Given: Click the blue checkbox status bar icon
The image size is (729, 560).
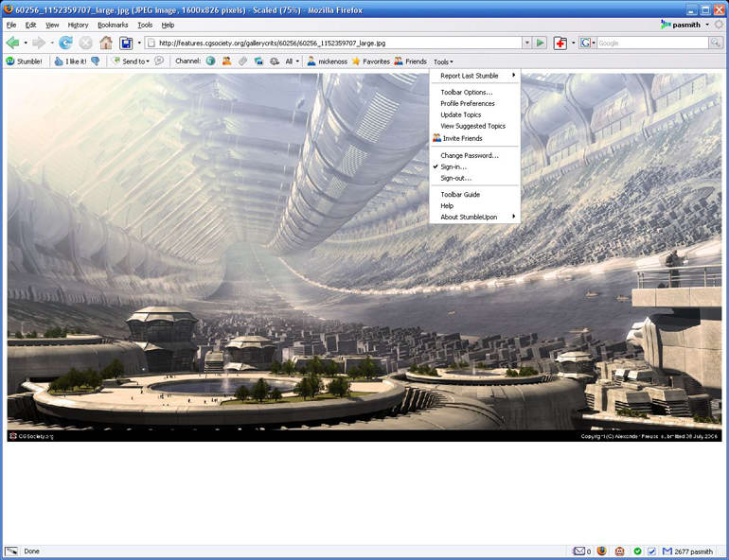Looking at the screenshot, I should 651,551.
